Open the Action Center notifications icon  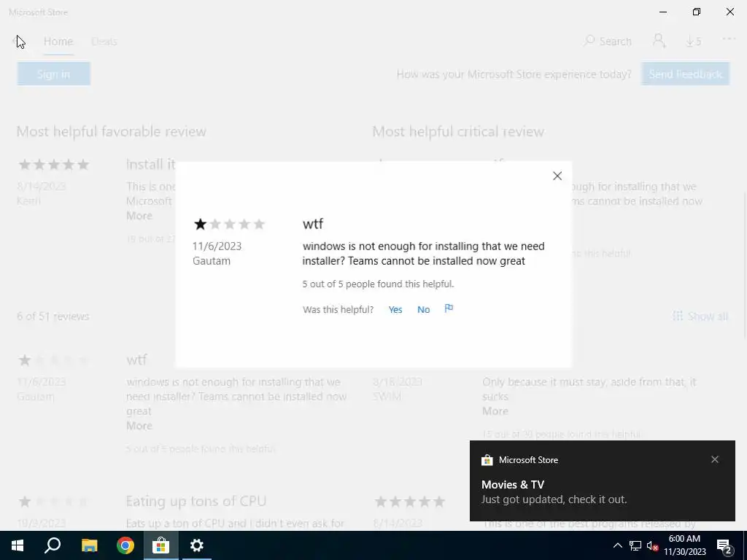coord(724,545)
